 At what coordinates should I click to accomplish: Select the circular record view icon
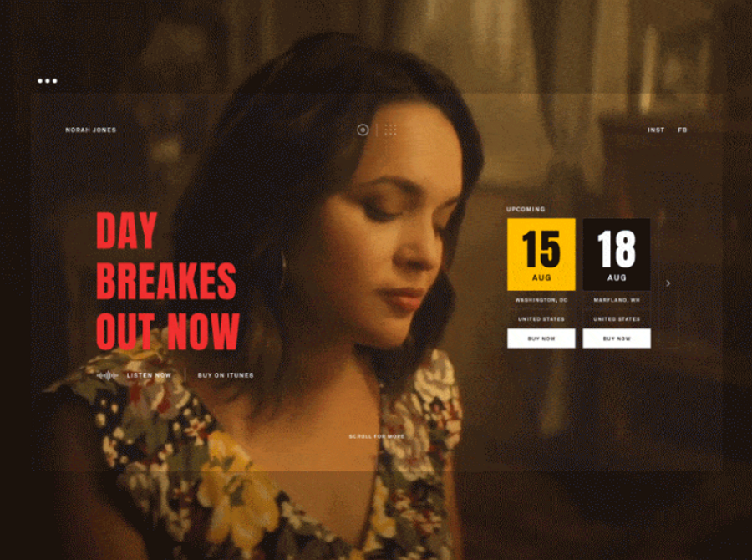click(363, 130)
